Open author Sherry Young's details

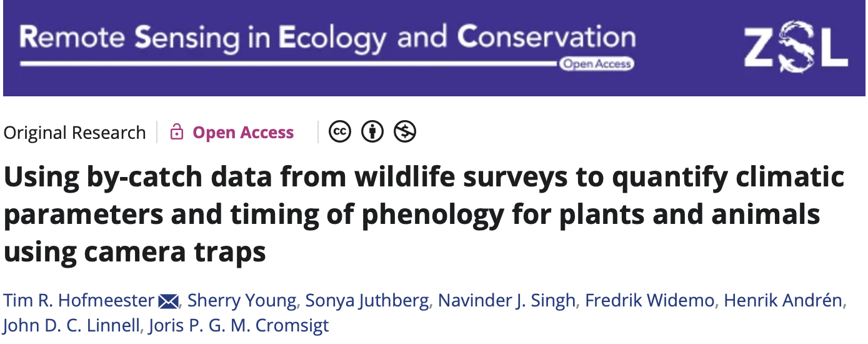242,301
